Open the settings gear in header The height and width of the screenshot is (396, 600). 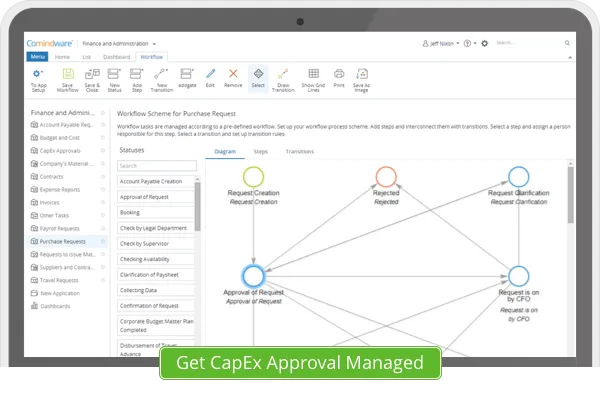coord(484,44)
